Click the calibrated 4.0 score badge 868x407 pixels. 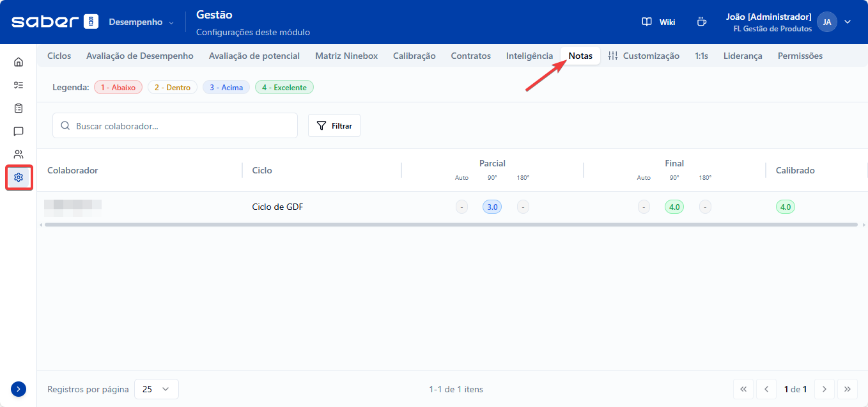(786, 207)
